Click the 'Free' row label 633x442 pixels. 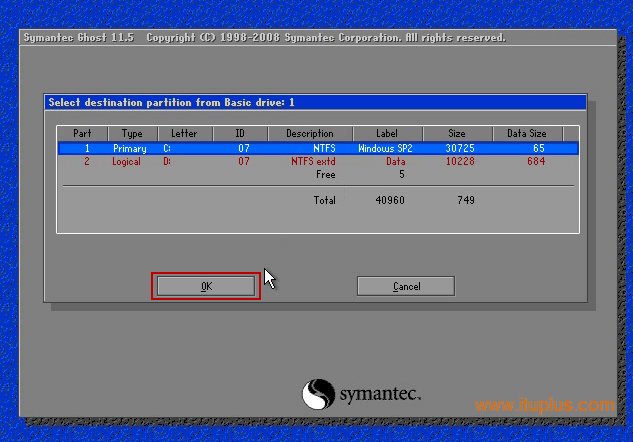326,174
